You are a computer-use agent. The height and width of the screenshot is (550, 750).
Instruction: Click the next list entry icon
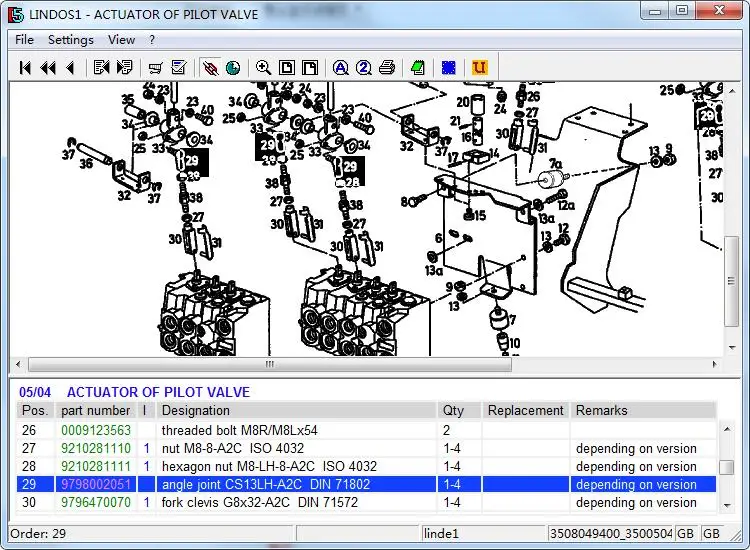point(124,67)
